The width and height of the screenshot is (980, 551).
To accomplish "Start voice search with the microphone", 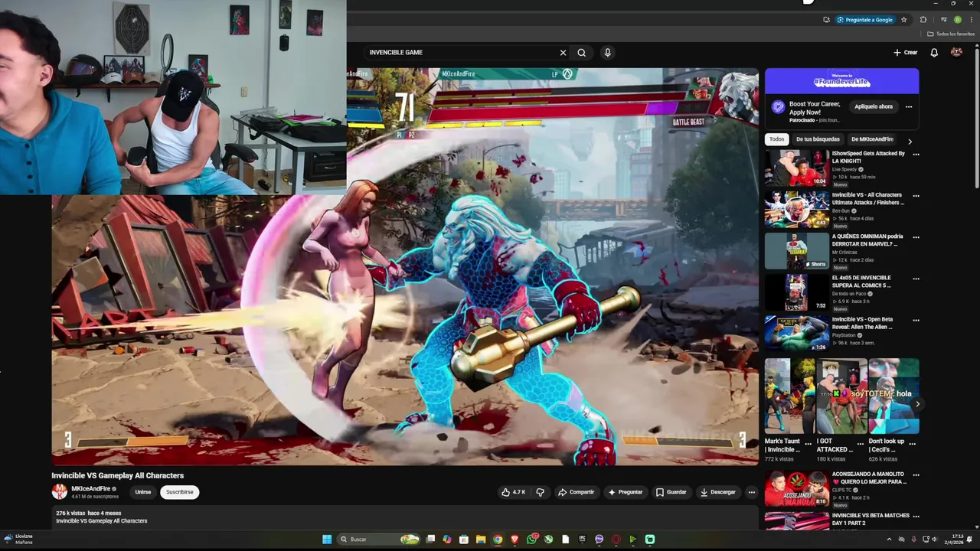I will click(x=607, y=53).
